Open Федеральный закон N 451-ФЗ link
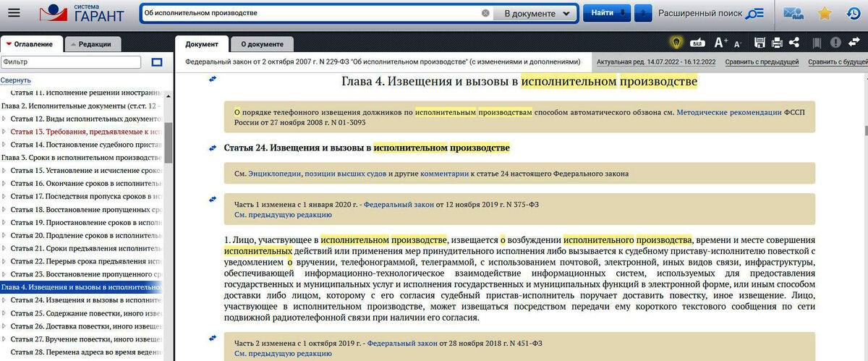The image size is (868, 361). (401, 344)
